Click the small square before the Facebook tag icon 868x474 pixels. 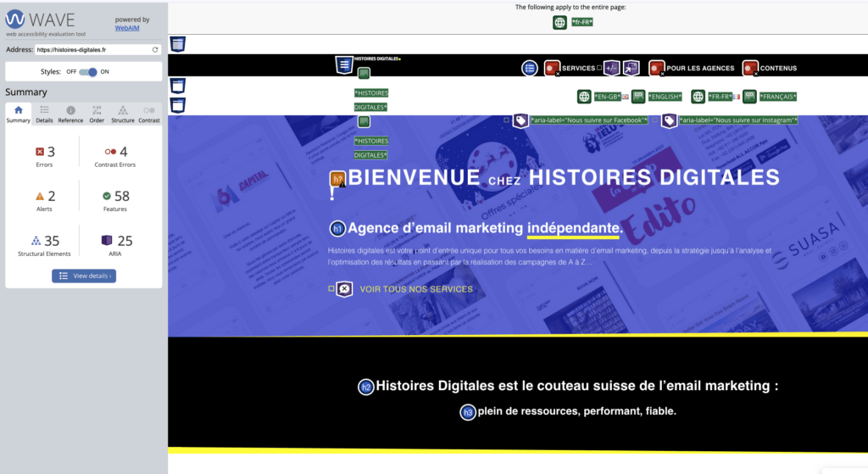[507, 120]
